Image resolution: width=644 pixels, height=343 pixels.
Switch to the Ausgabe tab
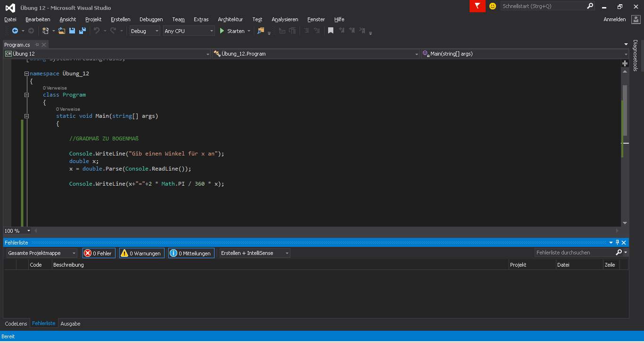(x=70, y=324)
